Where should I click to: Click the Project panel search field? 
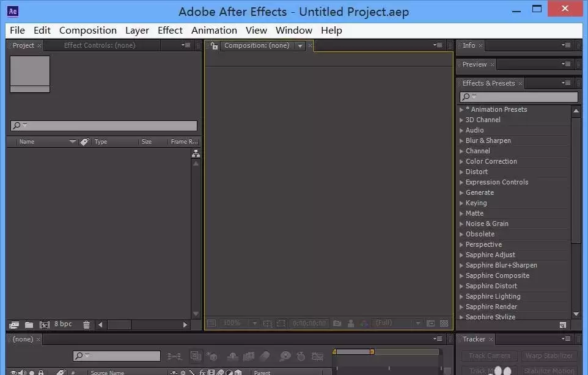(104, 125)
